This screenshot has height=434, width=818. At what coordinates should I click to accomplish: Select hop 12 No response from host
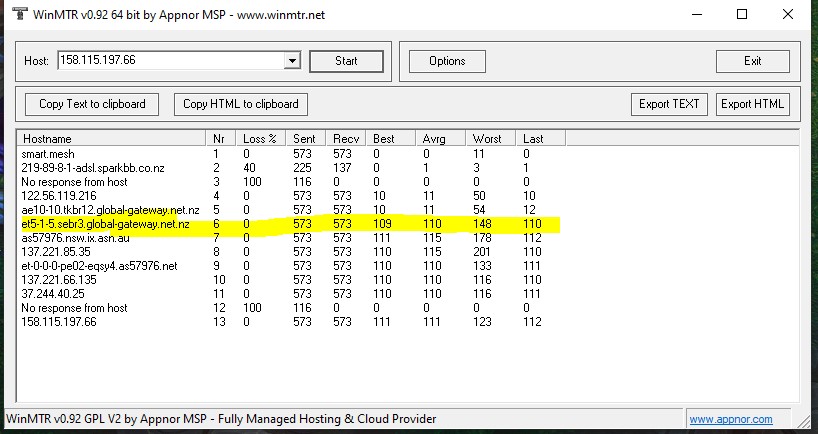click(291, 308)
